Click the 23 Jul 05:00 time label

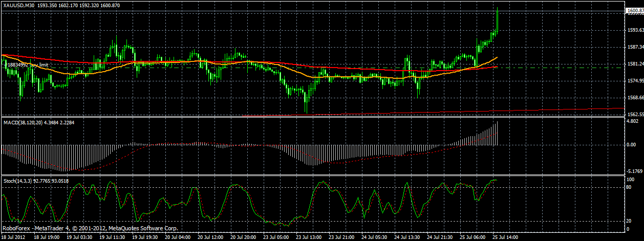[276, 237]
